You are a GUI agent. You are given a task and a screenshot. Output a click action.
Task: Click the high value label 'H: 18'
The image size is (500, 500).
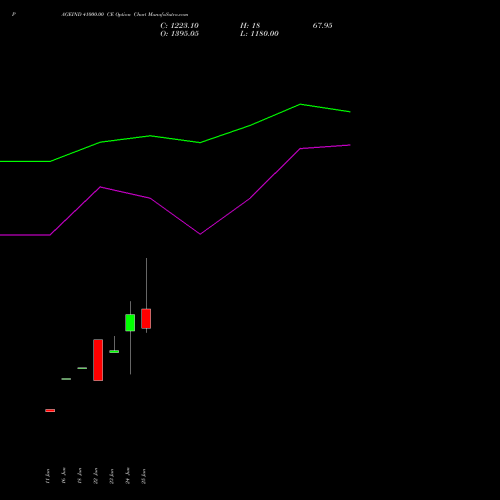coord(250,26)
